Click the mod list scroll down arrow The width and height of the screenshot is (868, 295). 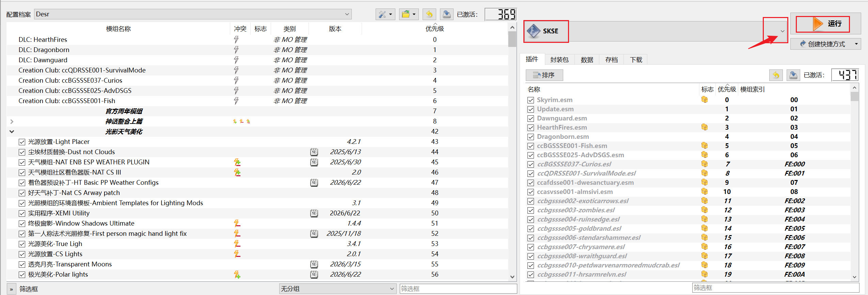point(512,277)
